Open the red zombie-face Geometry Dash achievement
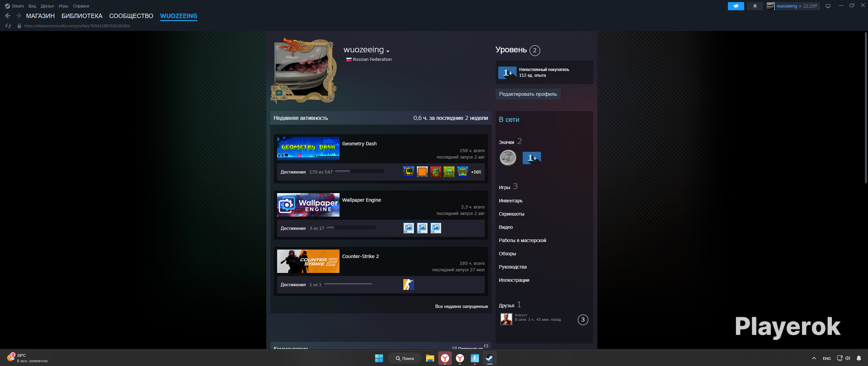868x366 pixels. point(436,171)
